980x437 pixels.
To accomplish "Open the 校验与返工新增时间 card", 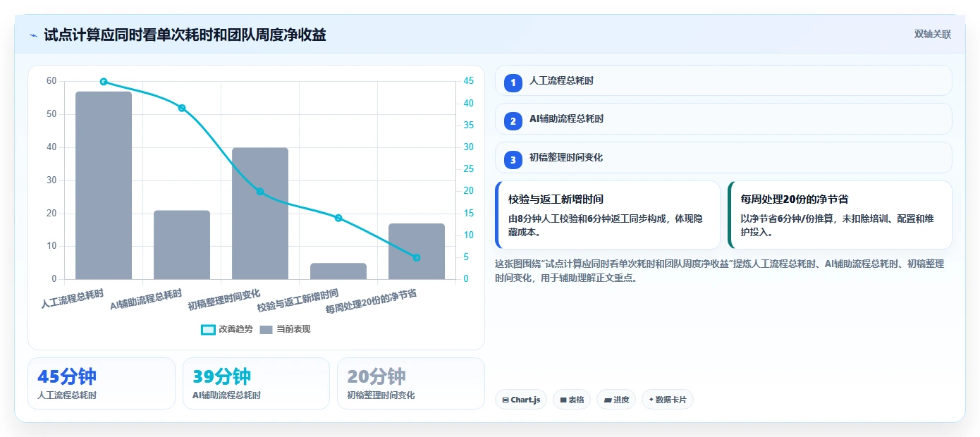I will click(608, 215).
